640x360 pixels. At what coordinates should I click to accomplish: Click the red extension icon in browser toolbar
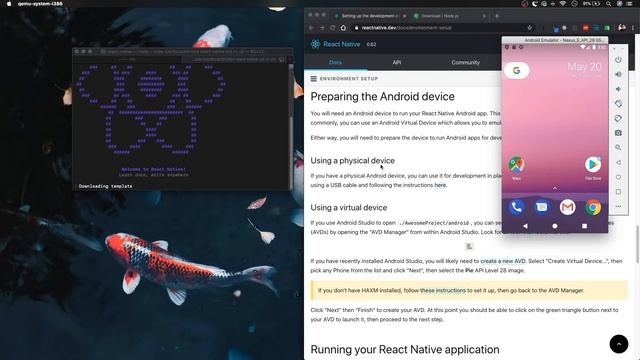coord(586,28)
